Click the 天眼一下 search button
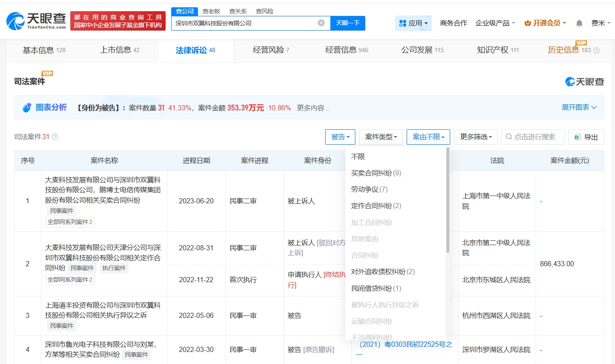This screenshot has height=364, width=615. coord(348,23)
